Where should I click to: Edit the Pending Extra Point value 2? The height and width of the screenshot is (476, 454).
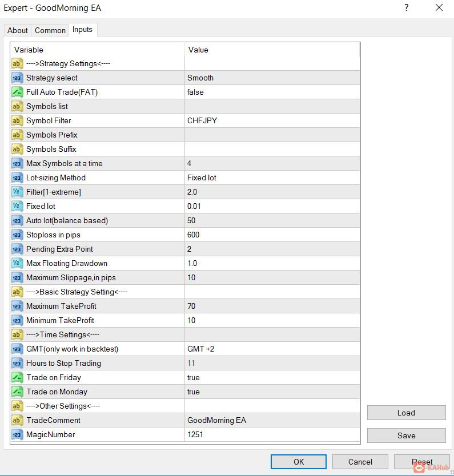click(x=272, y=249)
